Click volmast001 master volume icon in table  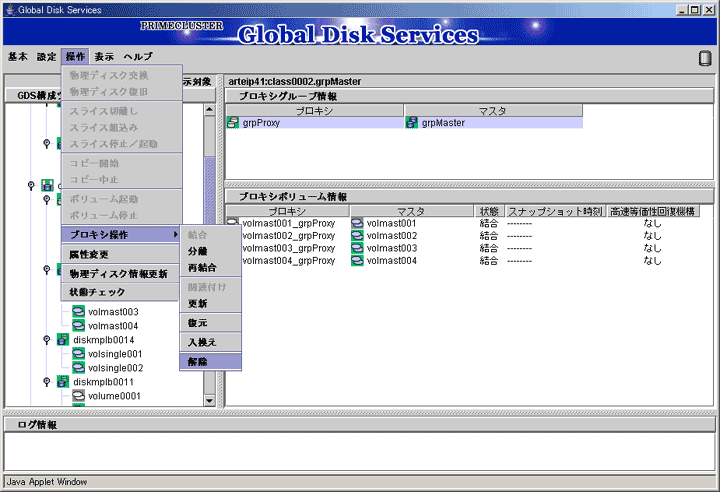tap(357, 223)
